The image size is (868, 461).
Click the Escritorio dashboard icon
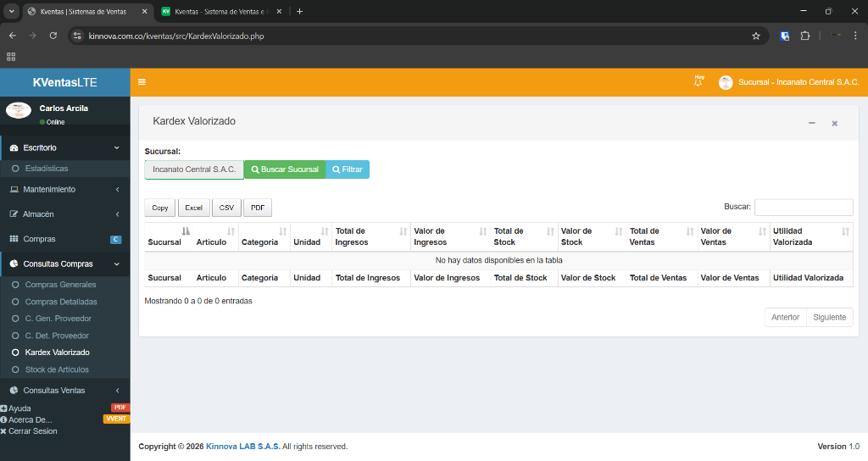click(14, 147)
